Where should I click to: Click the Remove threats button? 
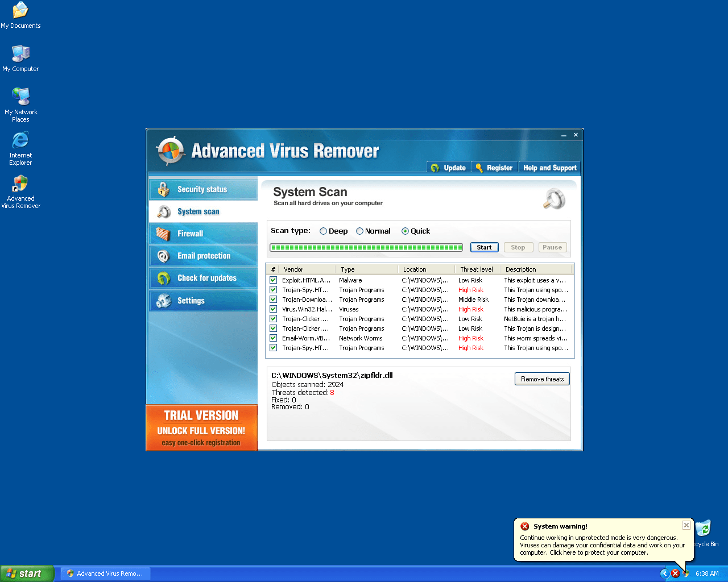pos(542,379)
